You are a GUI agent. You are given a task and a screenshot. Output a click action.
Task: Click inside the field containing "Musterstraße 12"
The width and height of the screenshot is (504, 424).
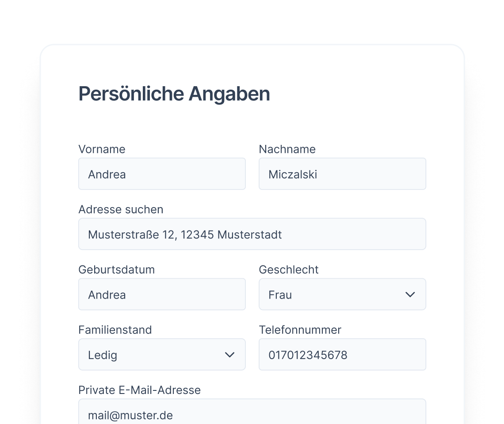[252, 234]
